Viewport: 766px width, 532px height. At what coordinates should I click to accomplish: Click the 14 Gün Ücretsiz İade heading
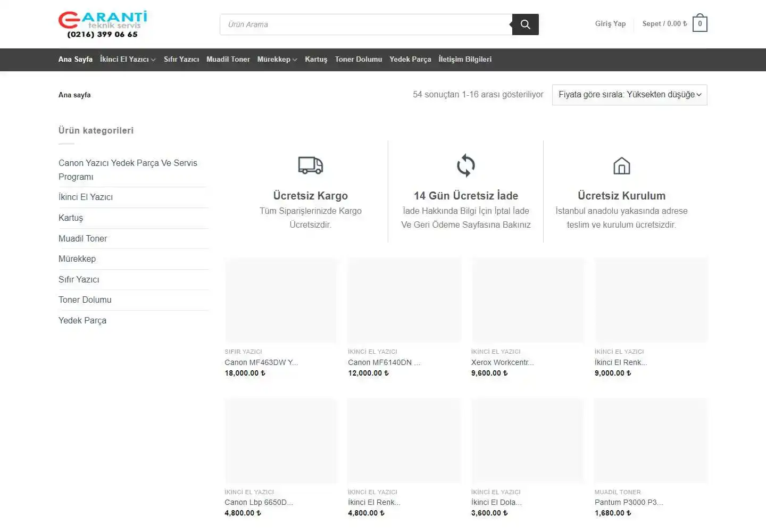(x=466, y=195)
